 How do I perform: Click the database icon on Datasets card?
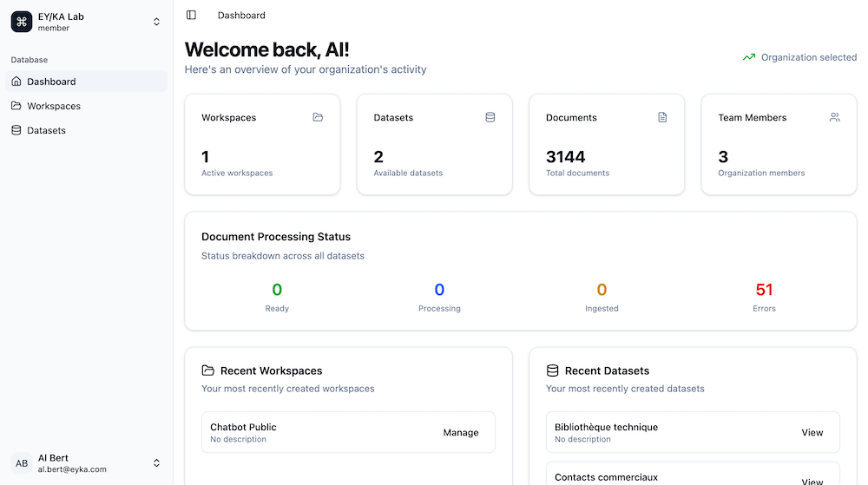(x=490, y=117)
